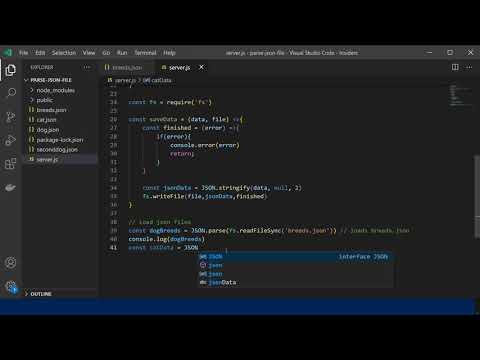This screenshot has height=360, width=480.
Task: Split the editor to the right
Action: click(x=455, y=67)
